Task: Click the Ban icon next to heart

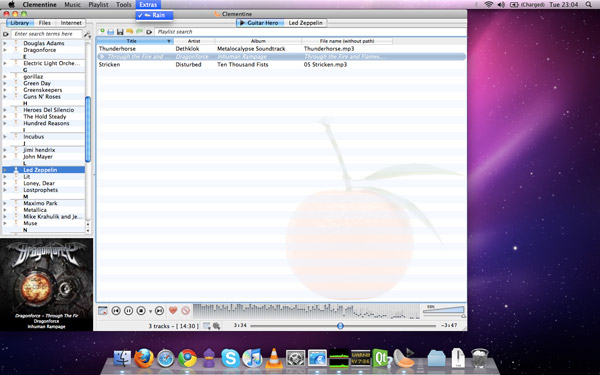Action: point(186,310)
